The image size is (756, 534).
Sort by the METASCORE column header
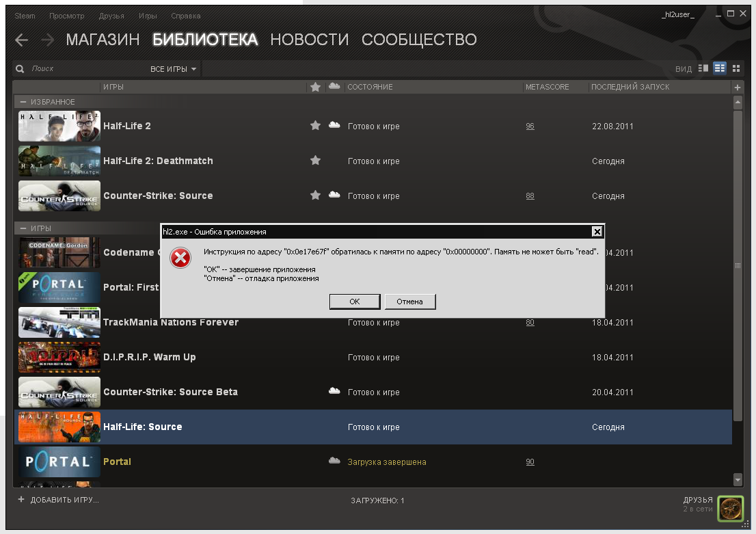(548, 87)
